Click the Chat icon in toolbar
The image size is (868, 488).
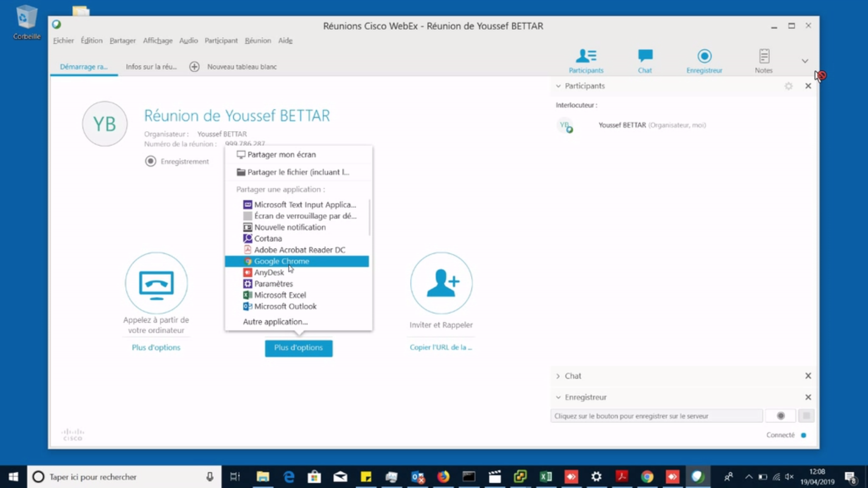tap(645, 56)
